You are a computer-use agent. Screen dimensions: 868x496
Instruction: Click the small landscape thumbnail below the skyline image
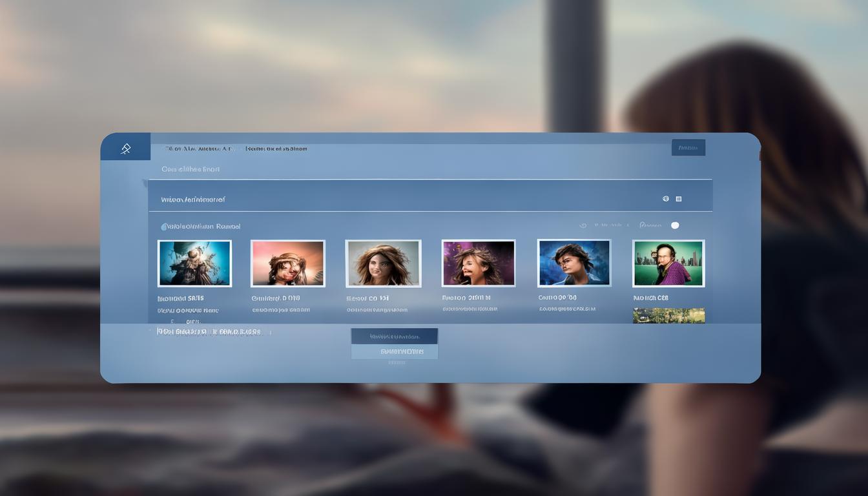(x=668, y=315)
